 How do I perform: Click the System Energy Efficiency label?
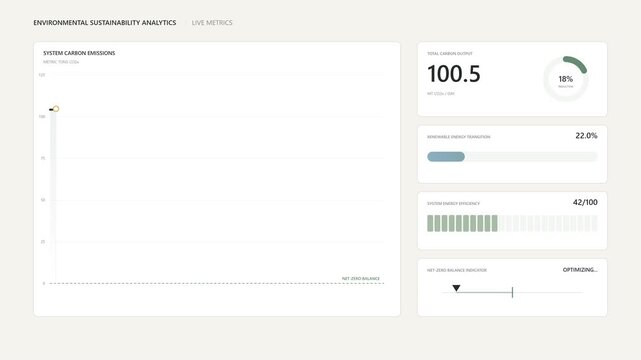coord(453,203)
